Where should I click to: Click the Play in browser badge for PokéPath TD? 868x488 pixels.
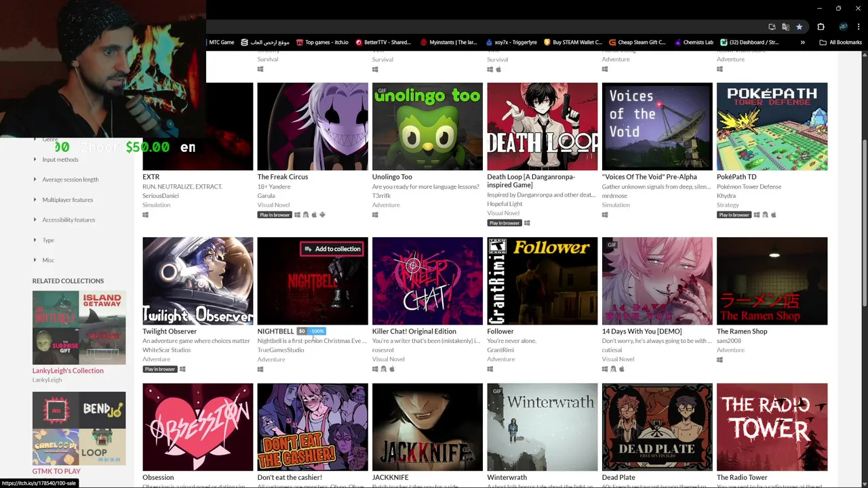(x=734, y=215)
